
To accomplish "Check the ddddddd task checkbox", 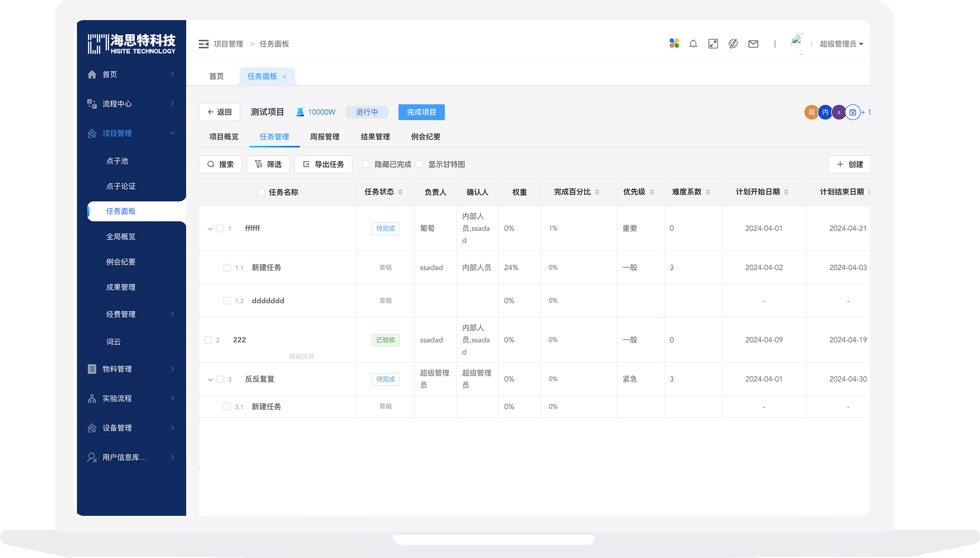I will (227, 301).
